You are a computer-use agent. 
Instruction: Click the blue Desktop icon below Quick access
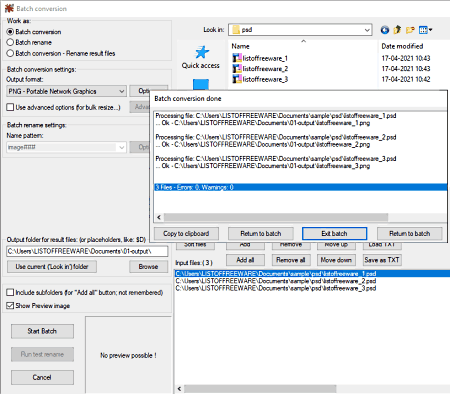[201, 84]
